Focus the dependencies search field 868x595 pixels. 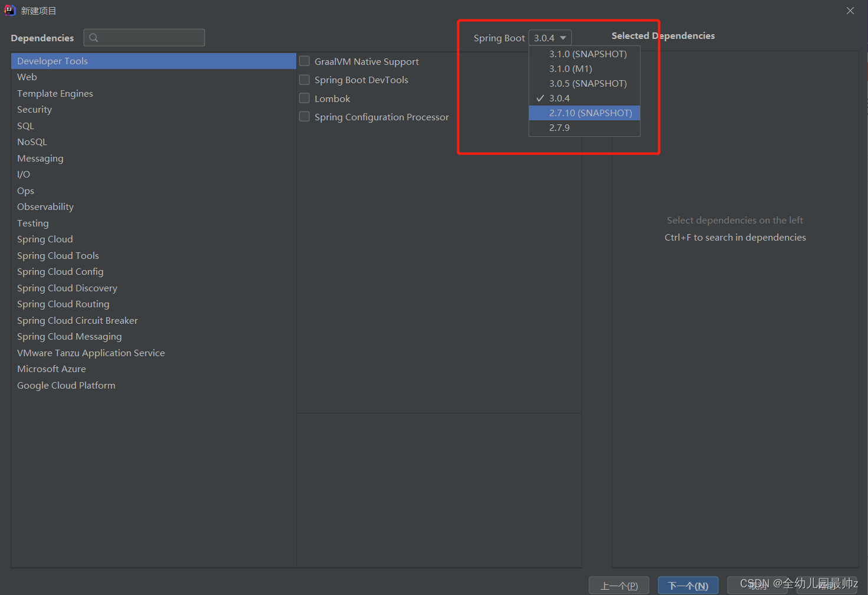[x=144, y=38]
